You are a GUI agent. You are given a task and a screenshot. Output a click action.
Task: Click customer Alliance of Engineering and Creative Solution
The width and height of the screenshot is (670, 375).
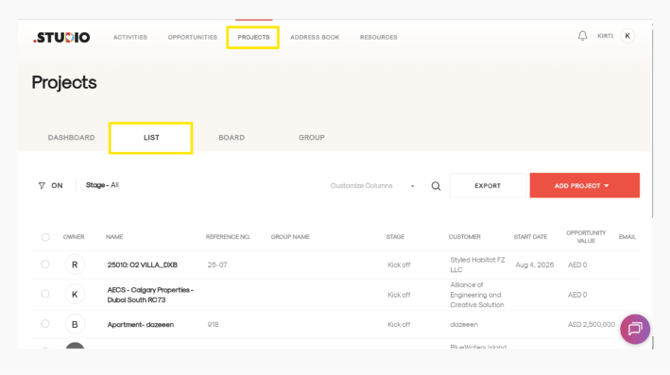pyautogui.click(x=477, y=295)
